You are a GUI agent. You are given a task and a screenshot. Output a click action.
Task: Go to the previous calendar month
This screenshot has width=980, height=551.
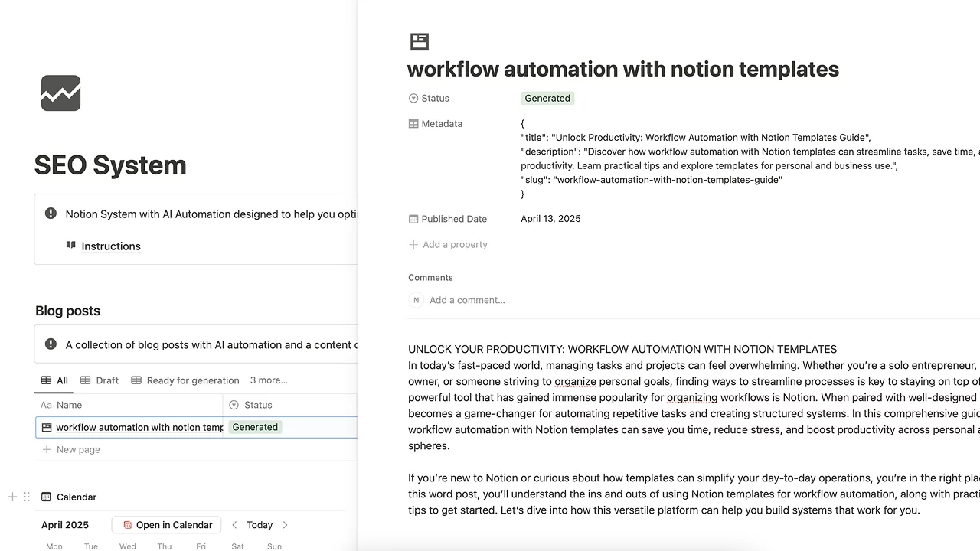235,525
